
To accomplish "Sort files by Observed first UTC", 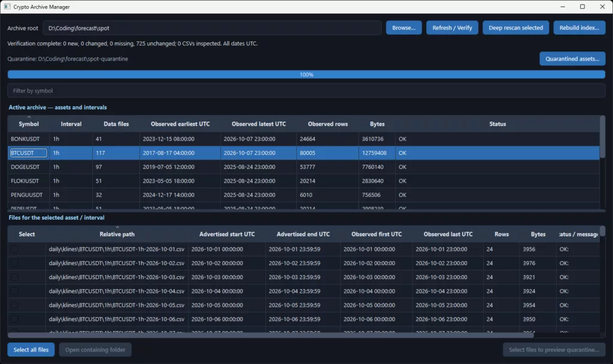I will click(377, 234).
